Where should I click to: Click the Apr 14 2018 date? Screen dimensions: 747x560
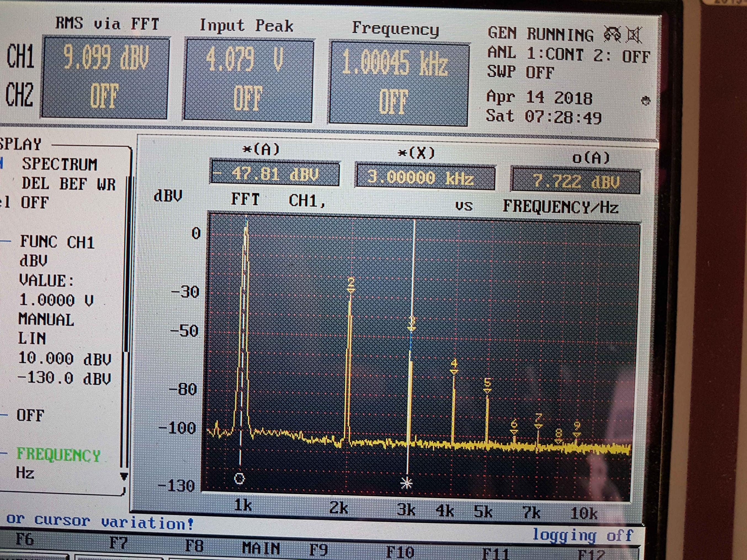[x=539, y=98]
